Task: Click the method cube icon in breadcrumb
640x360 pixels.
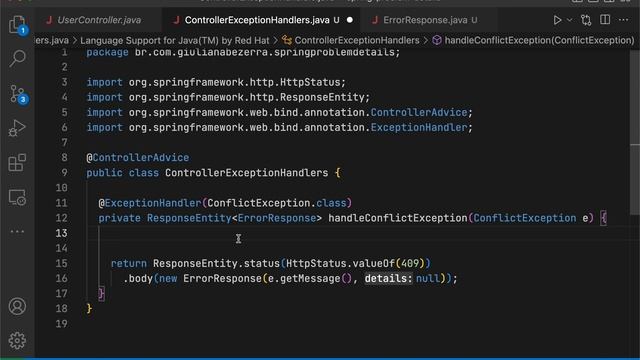Action: (x=437, y=40)
